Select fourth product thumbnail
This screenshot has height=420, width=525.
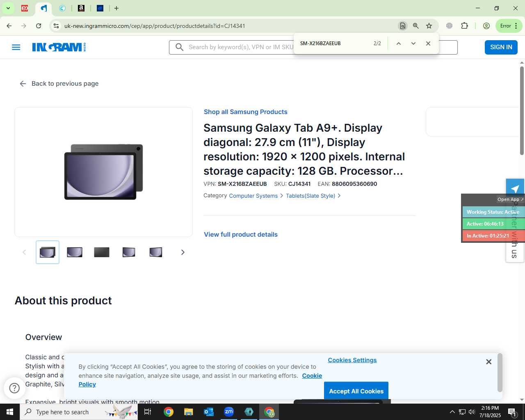click(x=129, y=252)
